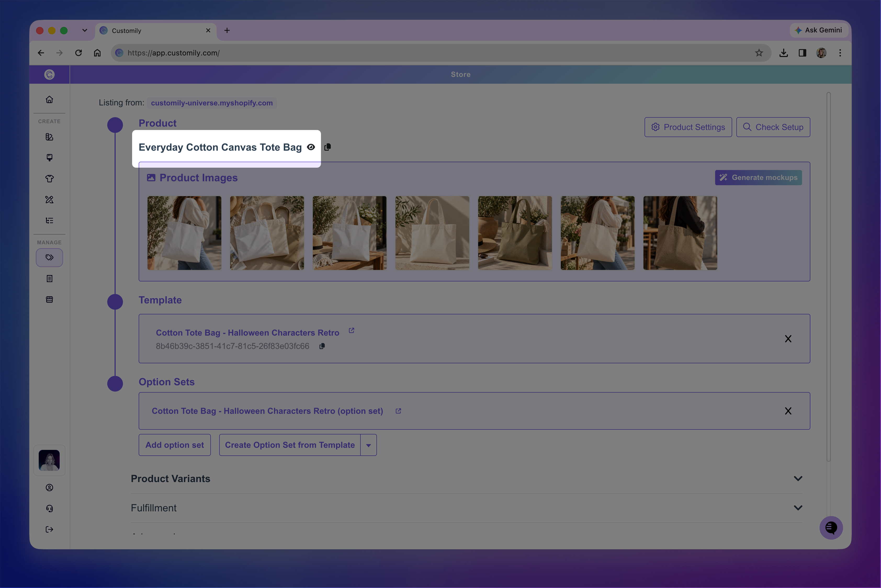
Task: Click the Customily logo in header
Action: [49, 74]
